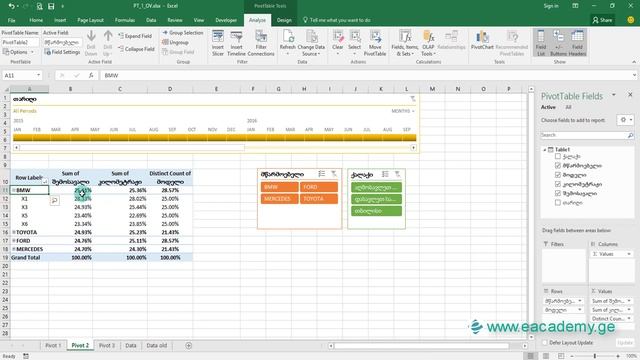Click the yellow timeline bar
Viewport: 640px width, 360px height.
[215, 138]
